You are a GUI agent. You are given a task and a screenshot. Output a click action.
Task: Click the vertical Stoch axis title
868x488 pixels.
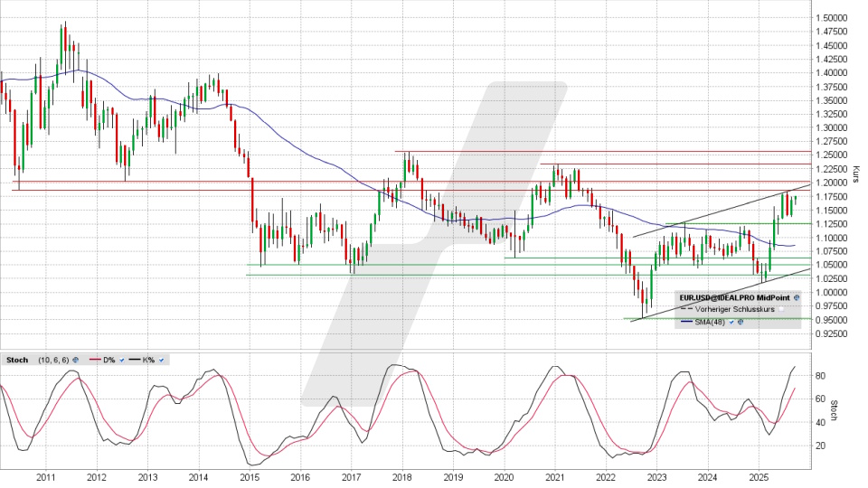(835, 410)
